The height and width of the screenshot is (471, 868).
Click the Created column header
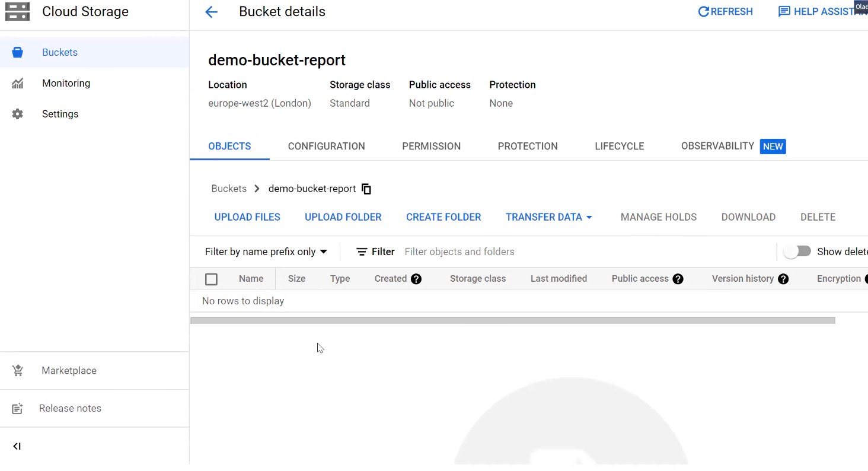coord(391,279)
